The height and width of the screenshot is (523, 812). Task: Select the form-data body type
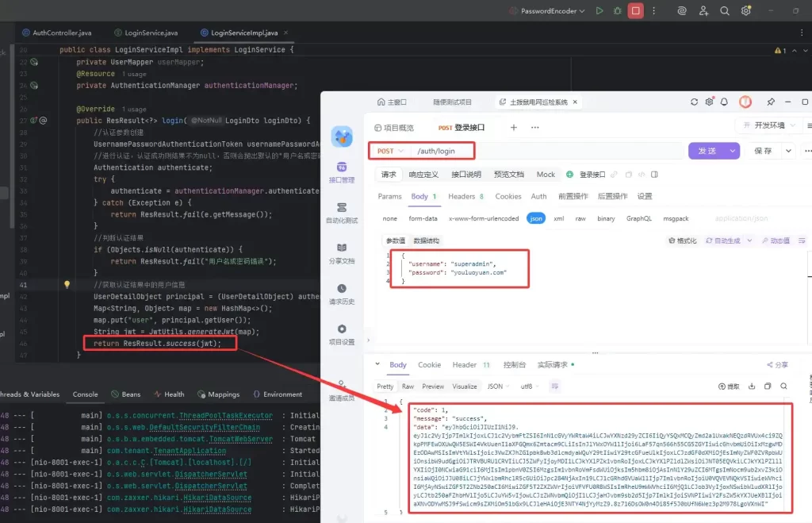tap(423, 218)
